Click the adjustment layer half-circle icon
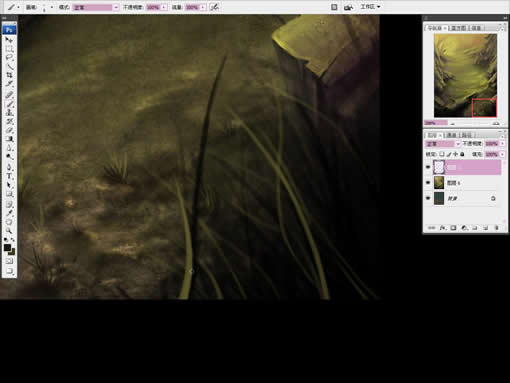Screen dimensions: 510x383 click(464, 228)
